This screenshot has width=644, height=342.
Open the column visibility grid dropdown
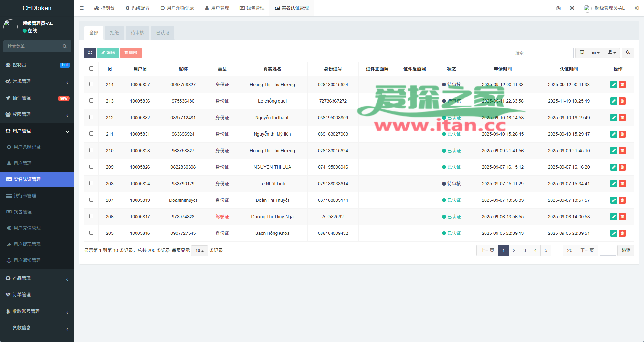point(595,53)
